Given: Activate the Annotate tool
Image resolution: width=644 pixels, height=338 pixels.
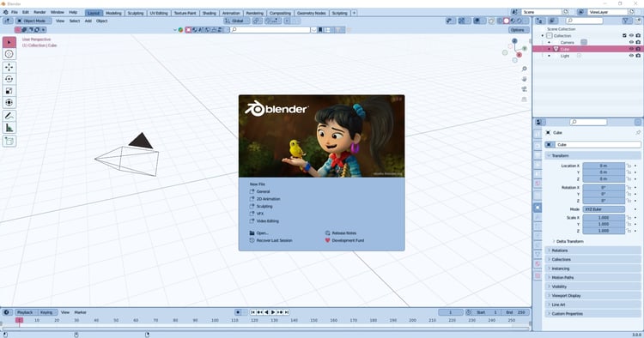Looking at the screenshot, I should point(9,116).
